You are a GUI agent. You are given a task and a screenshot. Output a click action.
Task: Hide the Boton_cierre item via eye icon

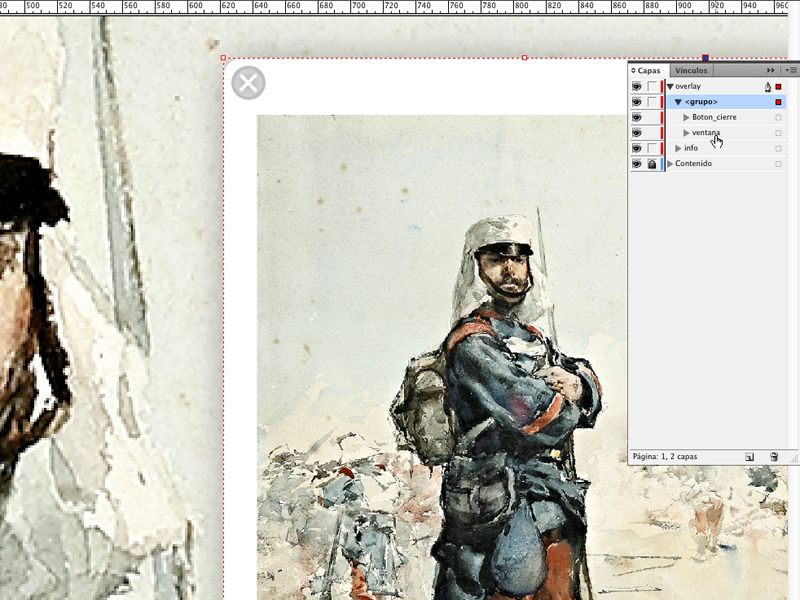click(637, 117)
